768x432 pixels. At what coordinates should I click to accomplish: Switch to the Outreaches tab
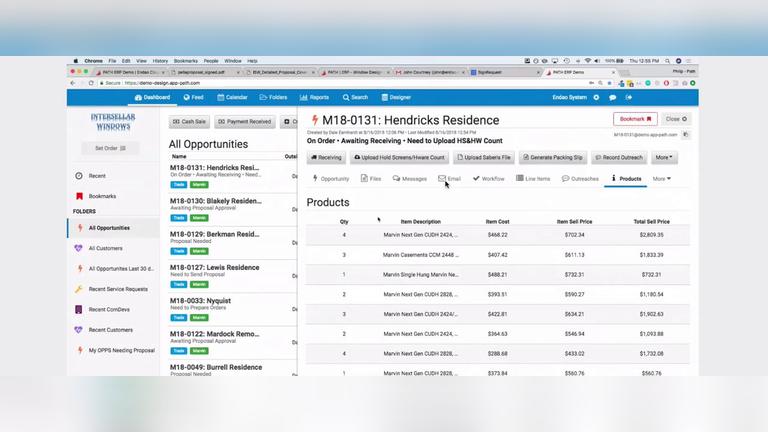pos(580,179)
